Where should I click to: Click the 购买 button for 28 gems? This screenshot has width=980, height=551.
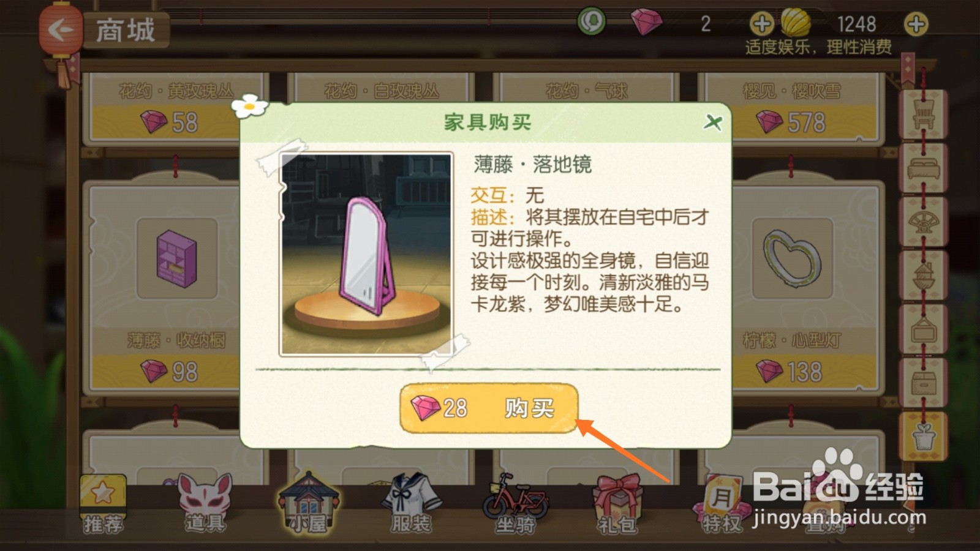click(488, 408)
